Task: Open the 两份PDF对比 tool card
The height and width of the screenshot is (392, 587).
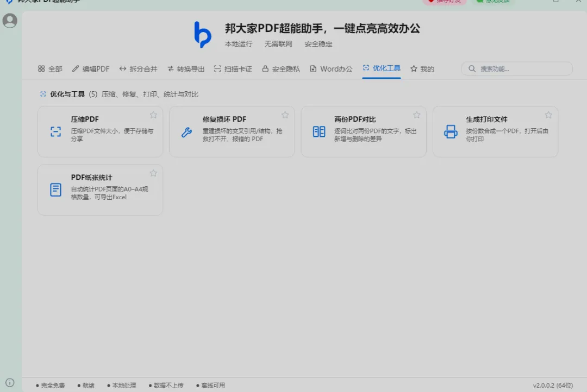Action: point(364,132)
